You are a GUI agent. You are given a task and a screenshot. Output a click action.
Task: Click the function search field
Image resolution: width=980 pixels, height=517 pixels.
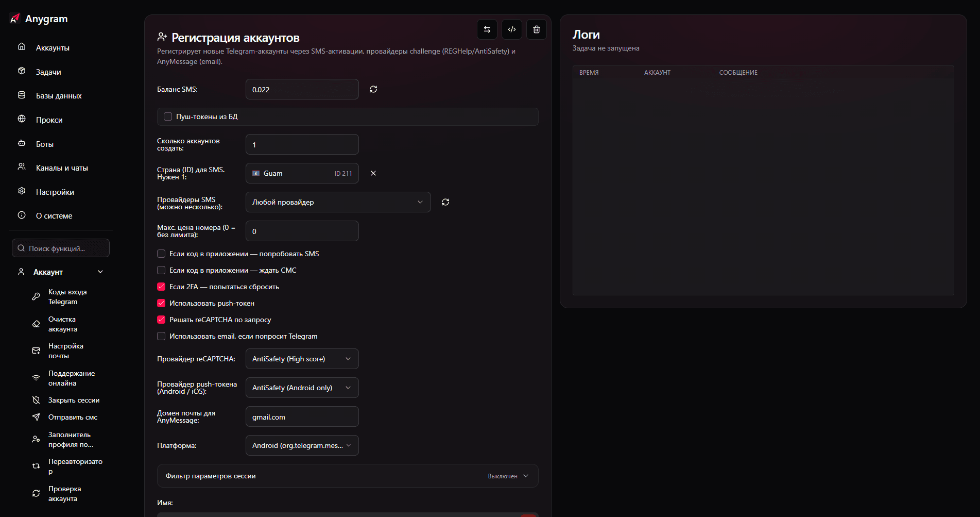61,248
